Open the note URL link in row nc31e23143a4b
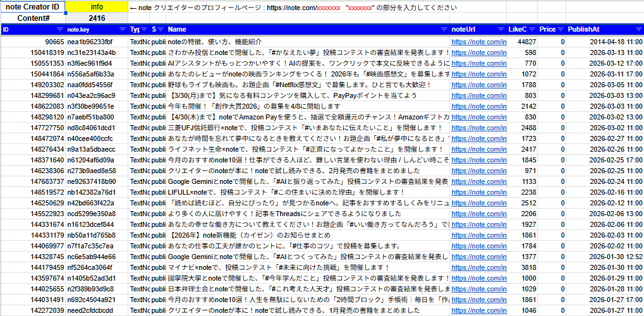 (x=478, y=52)
